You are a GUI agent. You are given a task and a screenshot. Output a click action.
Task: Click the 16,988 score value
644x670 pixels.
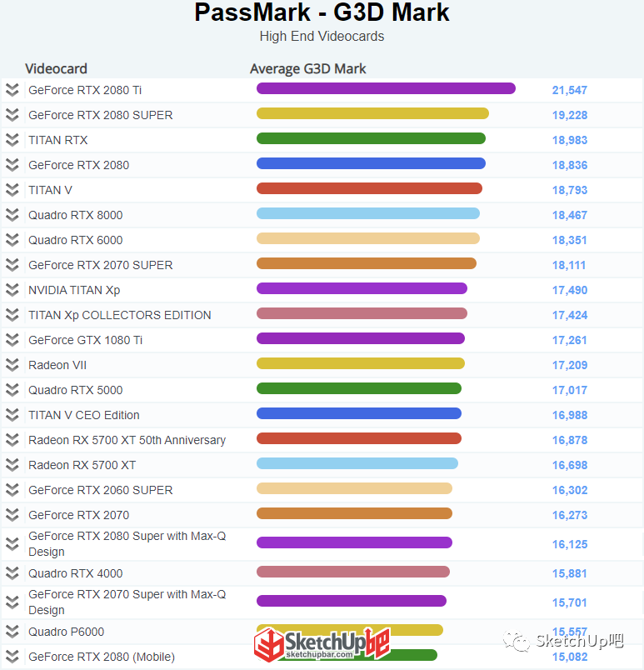pyautogui.click(x=570, y=415)
